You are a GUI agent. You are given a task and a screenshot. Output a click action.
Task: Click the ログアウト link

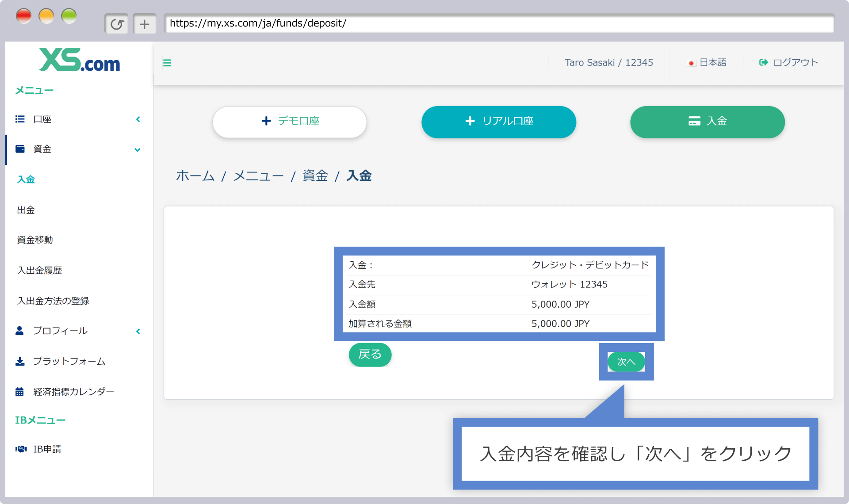(x=789, y=62)
